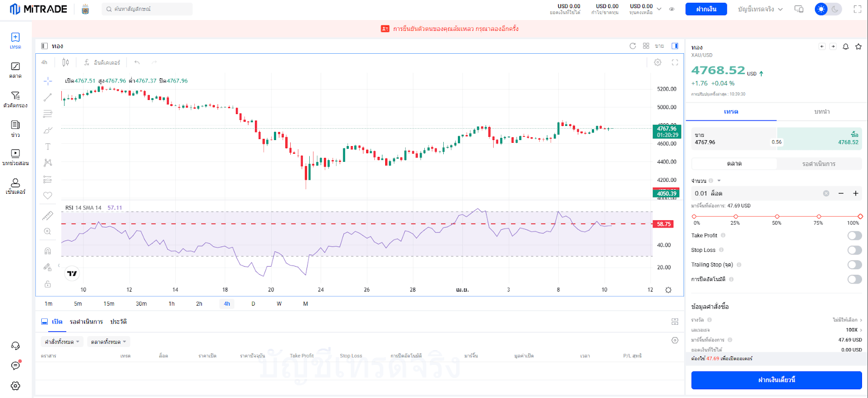The image size is (868, 398).
Task: Switch to the order history tab
Action: click(x=118, y=322)
